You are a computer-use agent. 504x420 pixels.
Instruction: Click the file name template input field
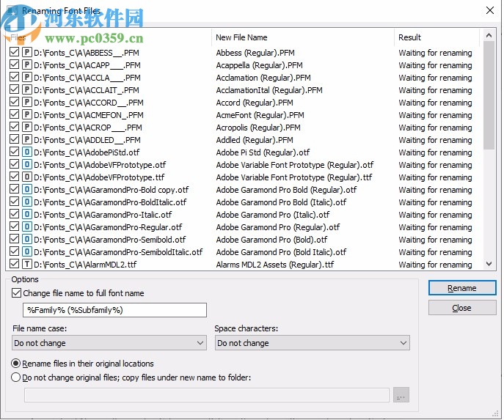pyautogui.click(x=114, y=310)
